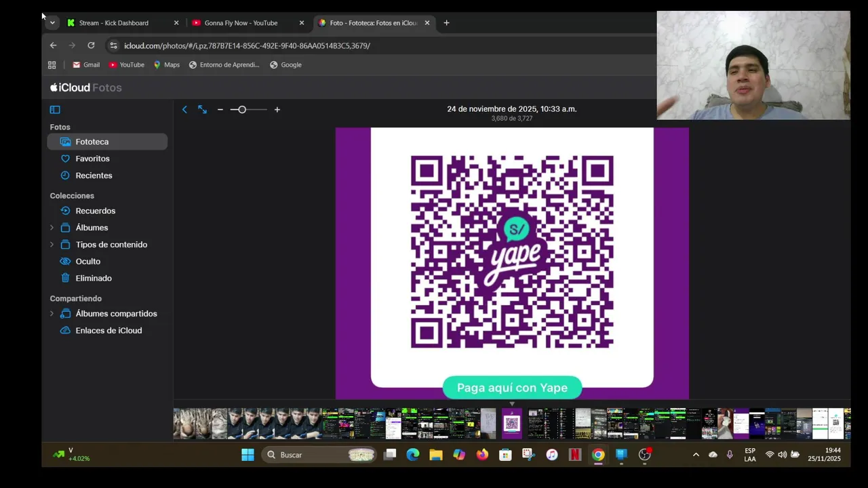Open Enlaces de iCloud
Viewport: 868px width, 488px height.
pyautogui.click(x=107, y=331)
